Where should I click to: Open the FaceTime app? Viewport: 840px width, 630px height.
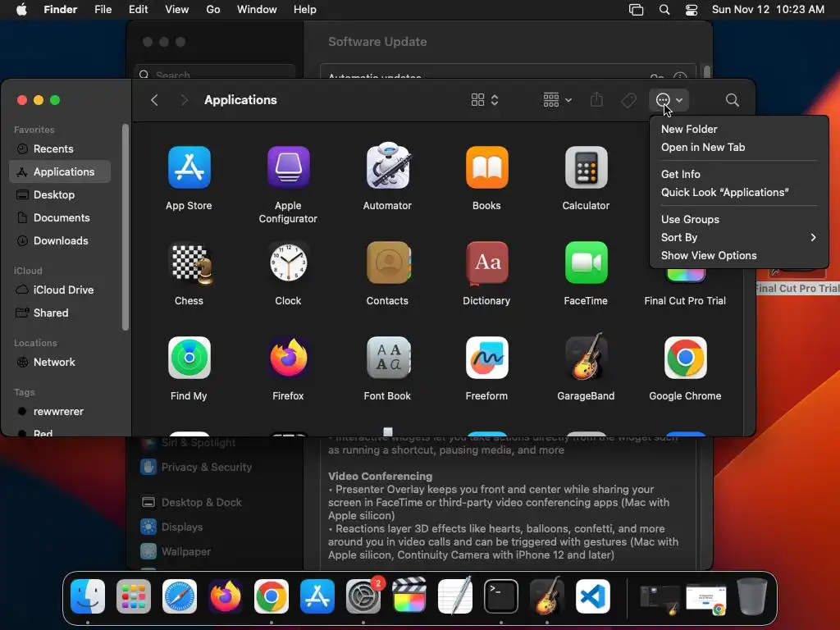[586, 263]
